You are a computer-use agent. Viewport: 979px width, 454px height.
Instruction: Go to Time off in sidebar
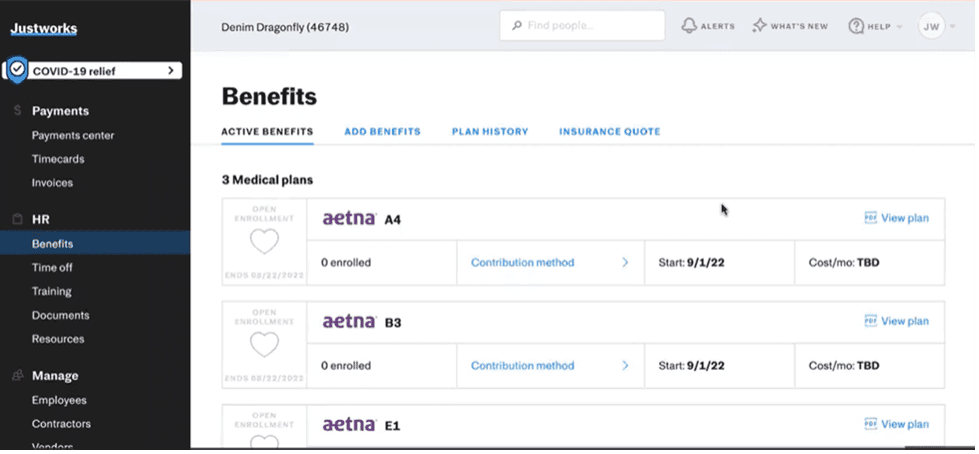click(x=52, y=267)
